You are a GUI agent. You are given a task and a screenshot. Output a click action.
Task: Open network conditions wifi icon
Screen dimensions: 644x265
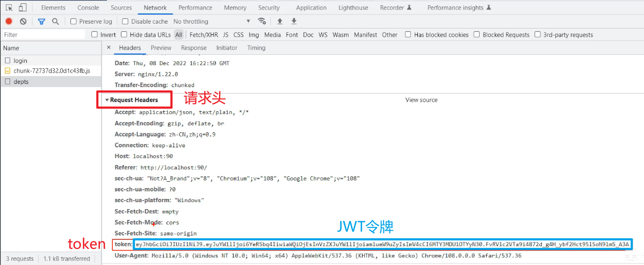tap(262, 22)
